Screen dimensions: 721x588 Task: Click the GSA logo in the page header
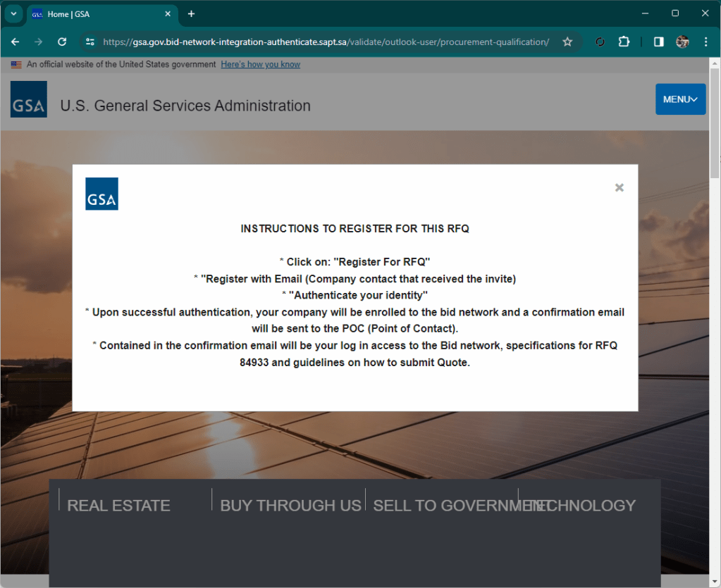pyautogui.click(x=29, y=99)
